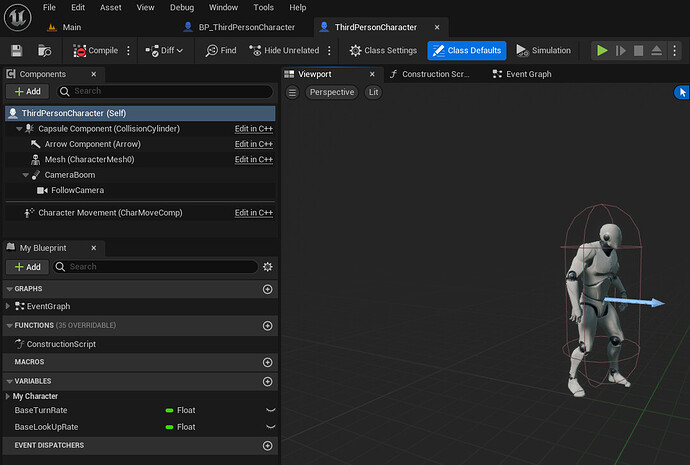Open the Compile options three-dot menu
Screen dimensions: 690x465
(x=128, y=51)
